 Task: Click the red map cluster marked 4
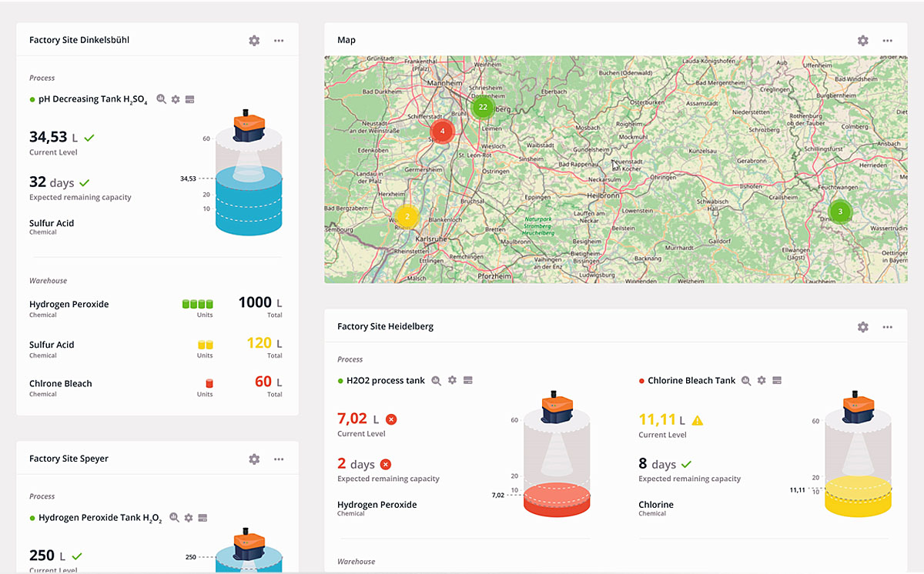442,132
